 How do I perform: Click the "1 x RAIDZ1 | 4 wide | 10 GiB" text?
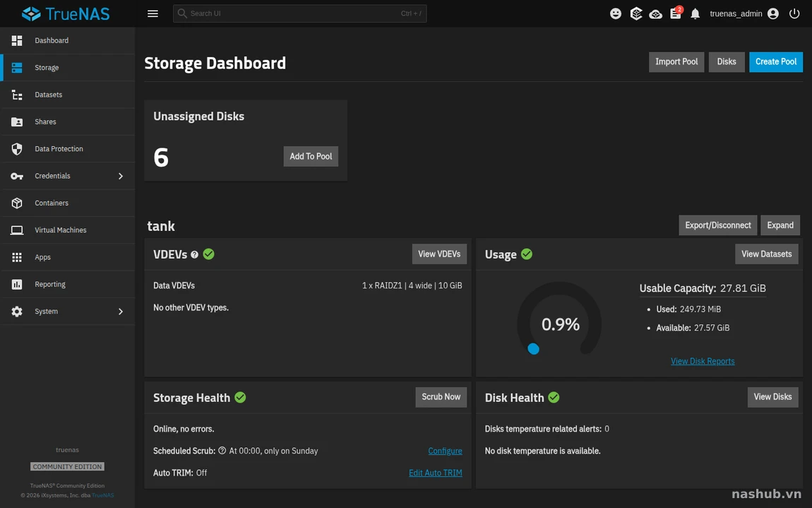click(x=412, y=285)
